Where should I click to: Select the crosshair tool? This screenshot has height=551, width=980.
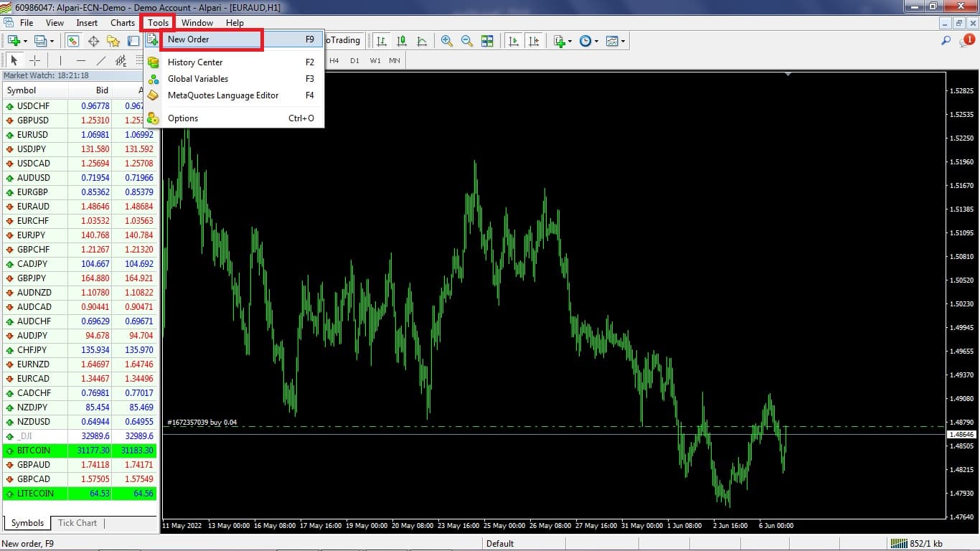pyautogui.click(x=34, y=61)
